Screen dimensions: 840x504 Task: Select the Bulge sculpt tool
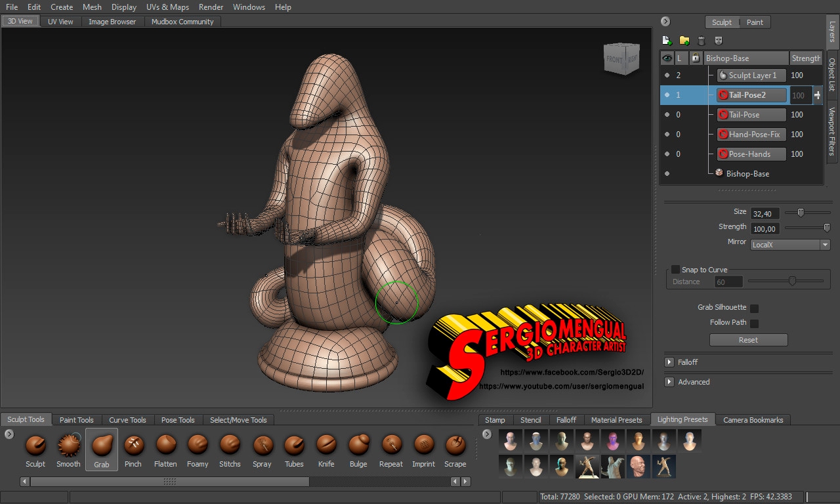pos(358,446)
